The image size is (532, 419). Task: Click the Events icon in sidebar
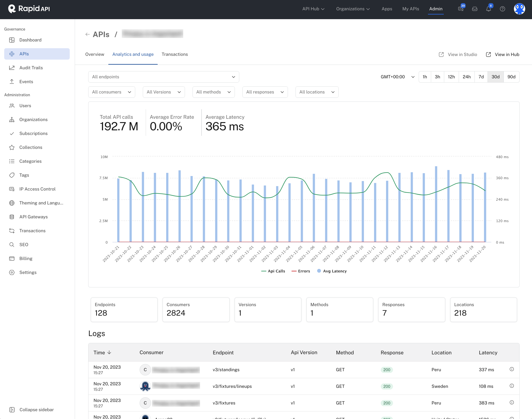(x=12, y=81)
